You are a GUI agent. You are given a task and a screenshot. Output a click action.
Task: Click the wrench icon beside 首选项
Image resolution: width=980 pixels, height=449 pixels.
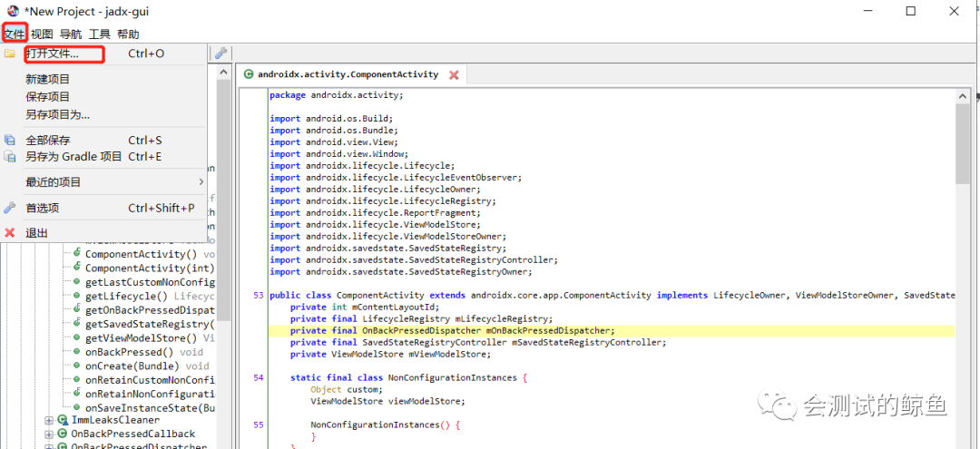point(9,208)
